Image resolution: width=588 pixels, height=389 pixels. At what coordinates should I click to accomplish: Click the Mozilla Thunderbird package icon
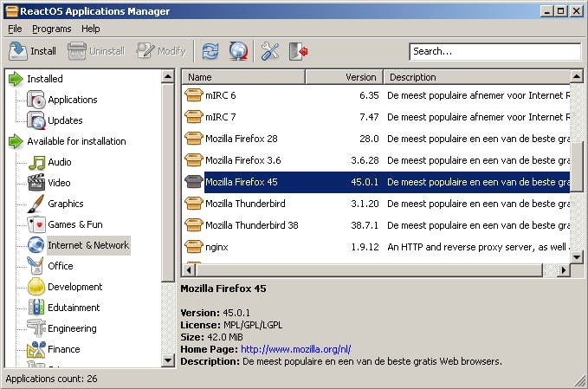click(193, 204)
